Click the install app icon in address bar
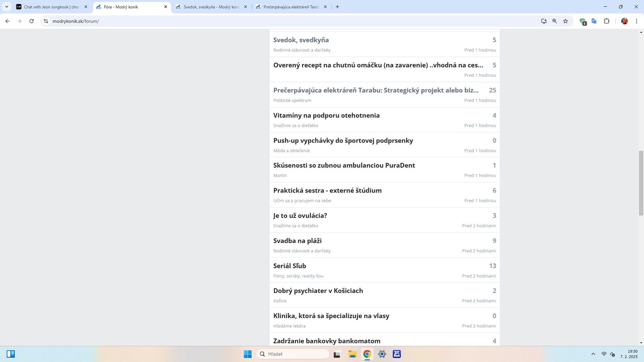 click(544, 21)
